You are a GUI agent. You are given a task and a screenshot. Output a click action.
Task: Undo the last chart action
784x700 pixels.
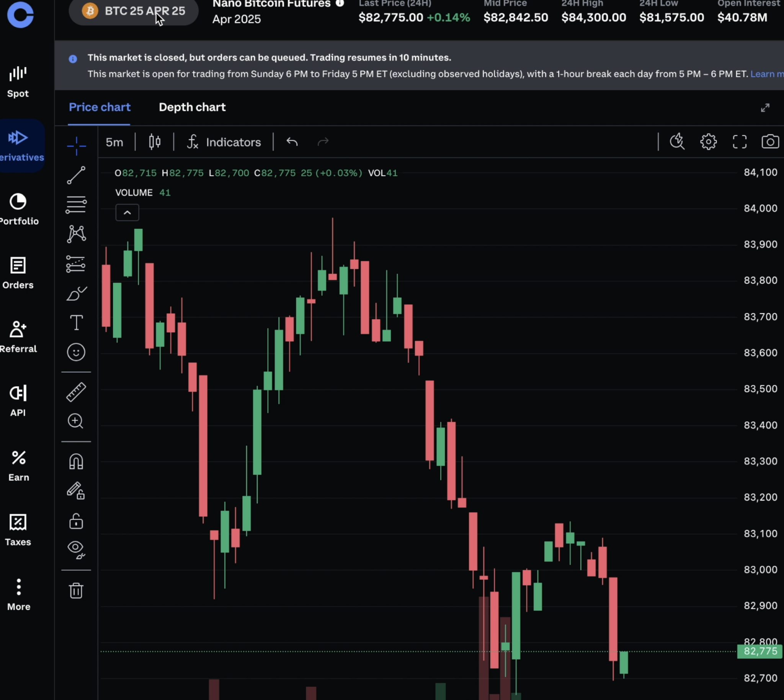click(292, 142)
